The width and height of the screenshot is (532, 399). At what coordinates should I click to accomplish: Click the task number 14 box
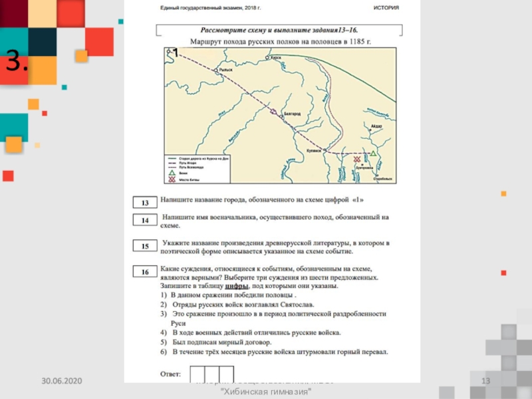144,220
